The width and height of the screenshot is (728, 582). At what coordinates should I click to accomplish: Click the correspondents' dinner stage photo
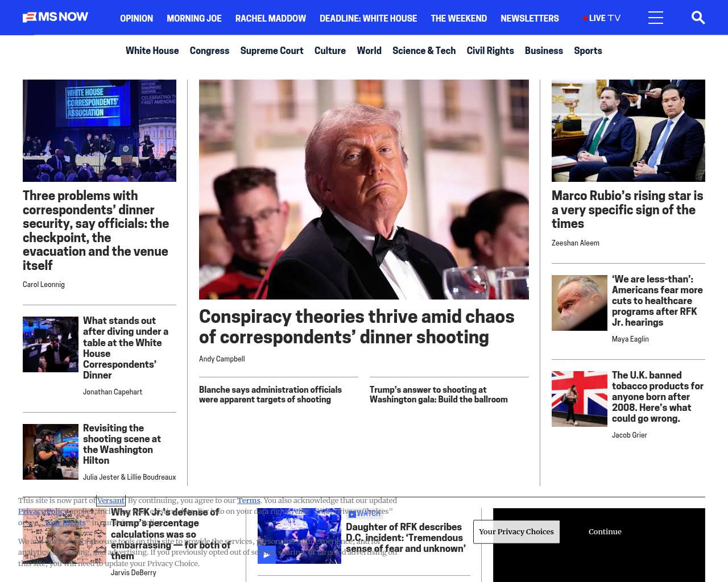[x=100, y=131]
